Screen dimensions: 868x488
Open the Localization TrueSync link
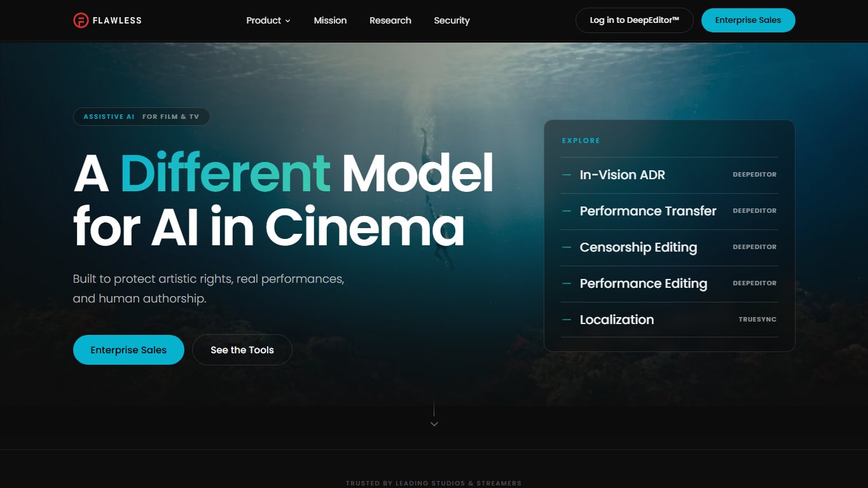[670, 320]
